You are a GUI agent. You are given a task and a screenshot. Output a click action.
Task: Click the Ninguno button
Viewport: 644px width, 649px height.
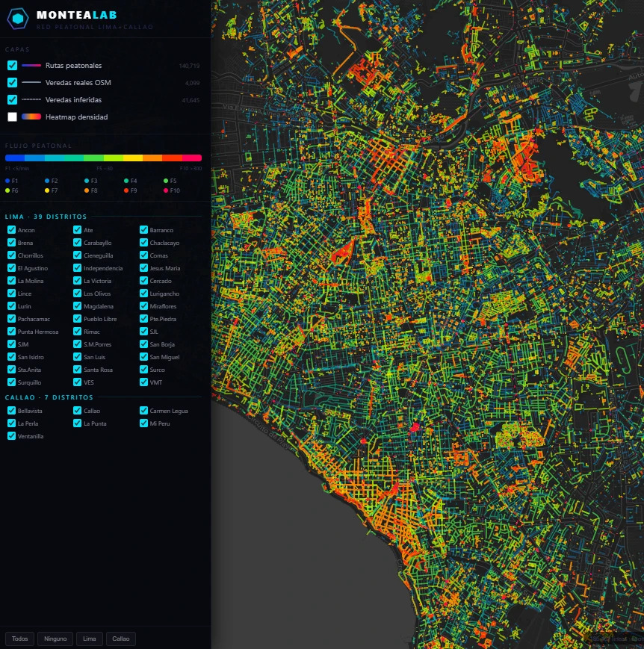[55, 639]
